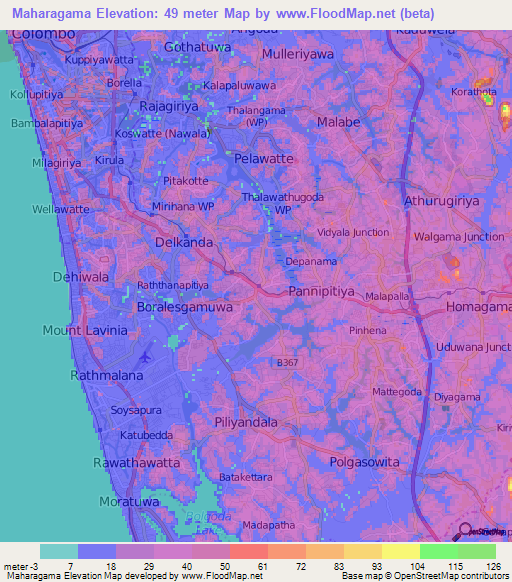This screenshot has width=512, height=582.
Task: Click the airport airplane icon near Rathmalana
Action: point(145,357)
